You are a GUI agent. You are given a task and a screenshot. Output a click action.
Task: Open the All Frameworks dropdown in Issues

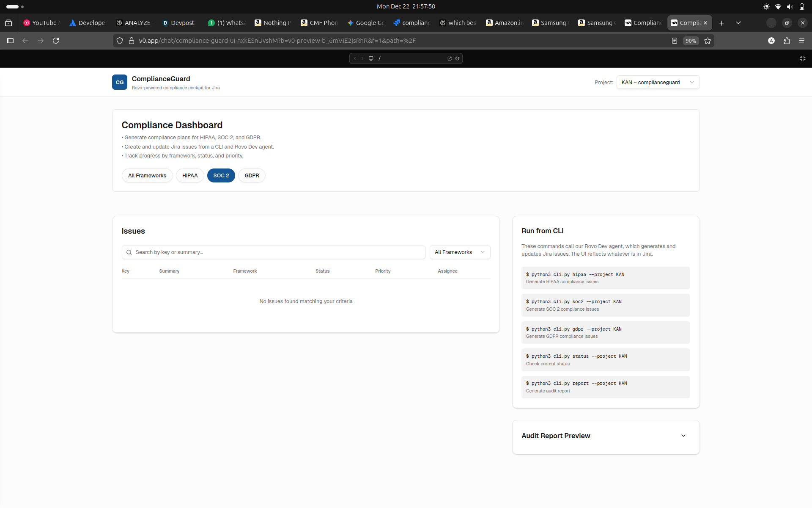(x=460, y=252)
